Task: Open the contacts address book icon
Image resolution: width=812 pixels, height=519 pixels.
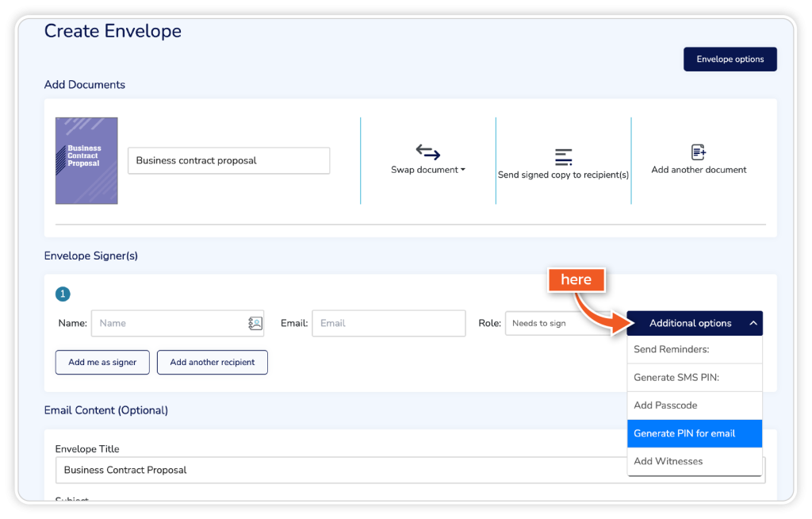Action: click(x=255, y=323)
